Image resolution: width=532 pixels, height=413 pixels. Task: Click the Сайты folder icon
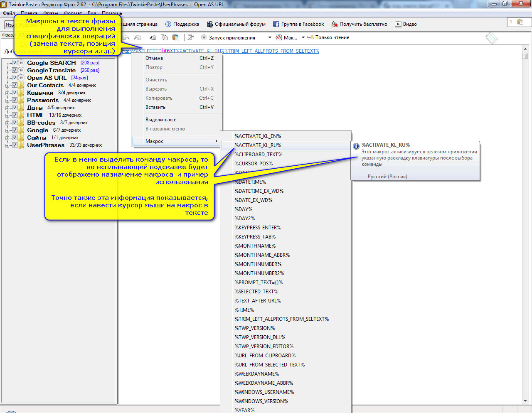click(x=21, y=138)
